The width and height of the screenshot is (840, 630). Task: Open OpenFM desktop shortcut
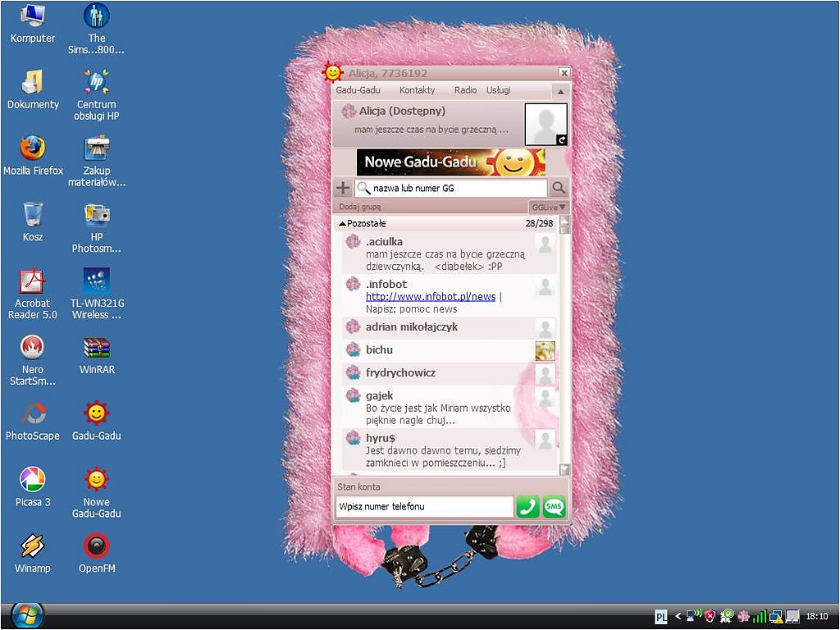pos(97,554)
